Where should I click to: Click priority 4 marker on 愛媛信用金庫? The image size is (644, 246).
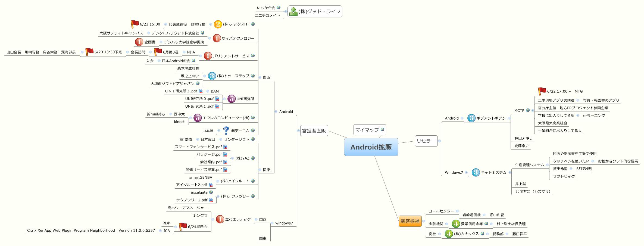456,224
